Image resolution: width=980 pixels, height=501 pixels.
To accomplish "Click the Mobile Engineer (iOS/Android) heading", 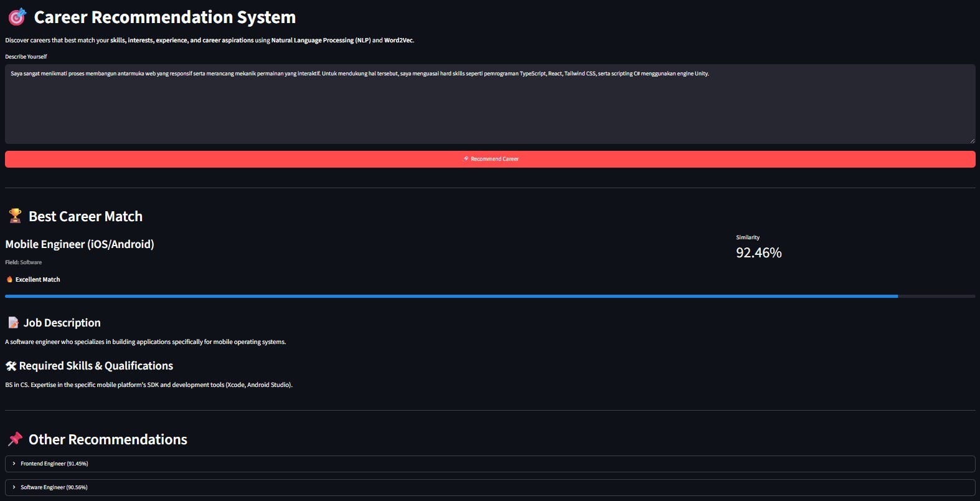I will (x=80, y=244).
